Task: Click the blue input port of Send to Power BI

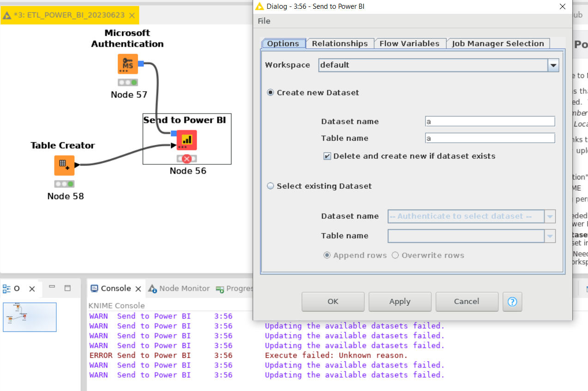Action: pos(174,133)
